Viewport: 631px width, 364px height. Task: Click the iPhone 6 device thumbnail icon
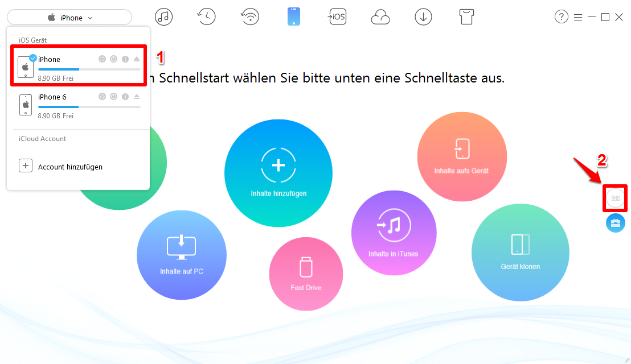click(x=26, y=105)
